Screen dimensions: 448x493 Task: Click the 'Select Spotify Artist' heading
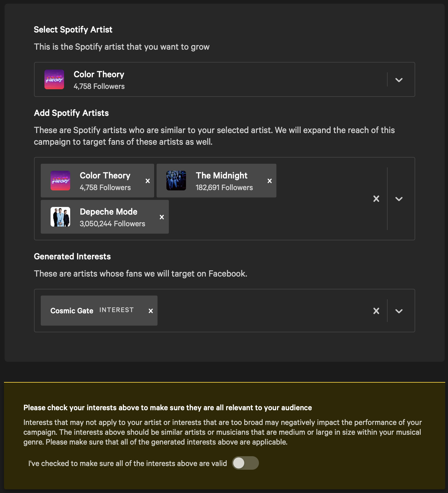[x=73, y=29]
